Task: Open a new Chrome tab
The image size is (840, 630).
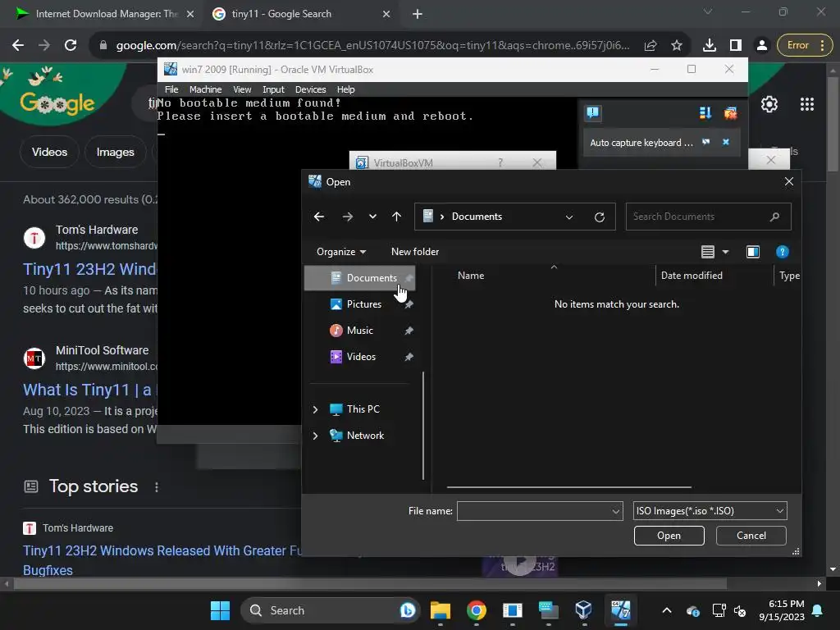Action: pyautogui.click(x=418, y=14)
